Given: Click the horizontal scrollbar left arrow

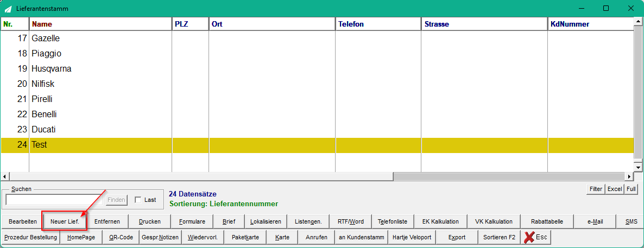Looking at the screenshot, I should [4, 176].
